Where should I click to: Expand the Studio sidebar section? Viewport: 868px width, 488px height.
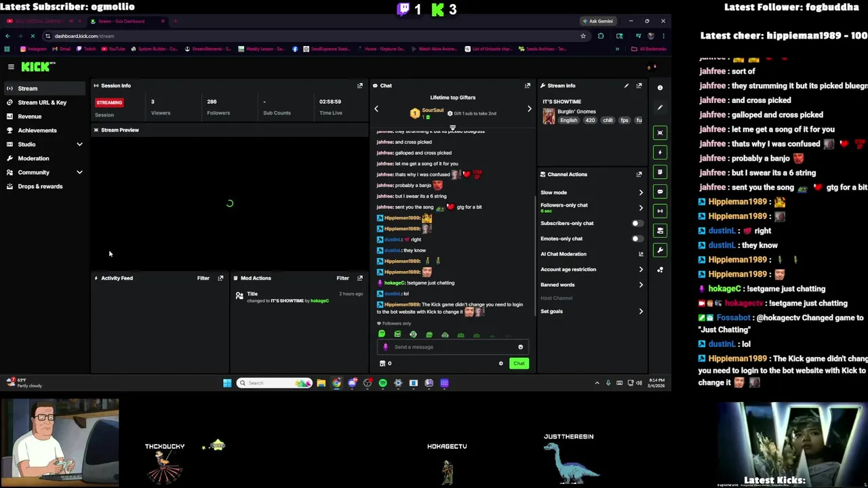pyautogui.click(x=79, y=144)
